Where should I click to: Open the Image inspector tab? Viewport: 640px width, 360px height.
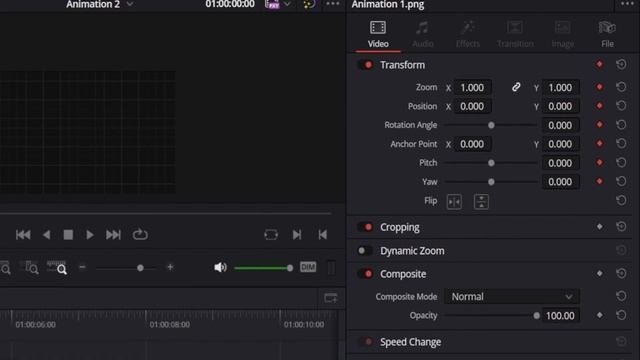point(562,34)
